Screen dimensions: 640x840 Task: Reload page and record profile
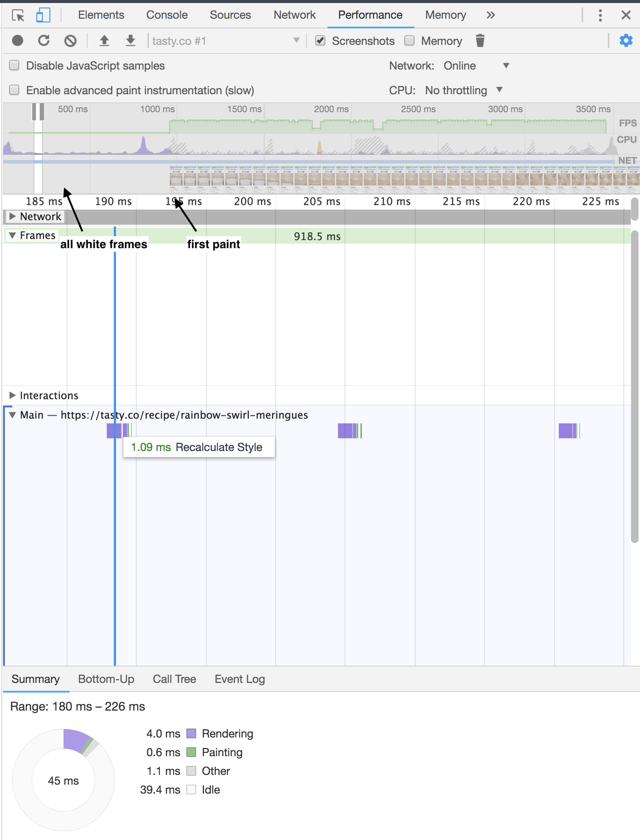tap(44, 40)
